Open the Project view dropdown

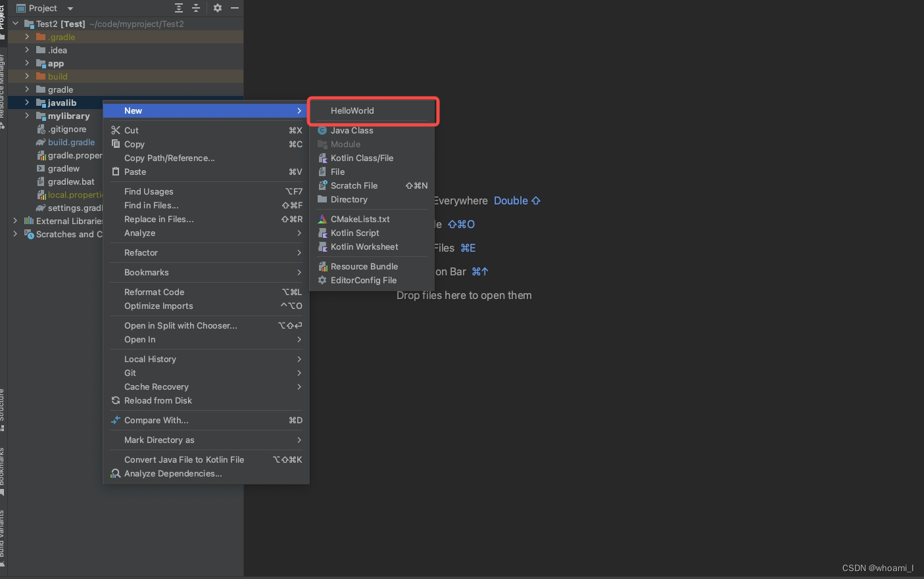pos(70,9)
